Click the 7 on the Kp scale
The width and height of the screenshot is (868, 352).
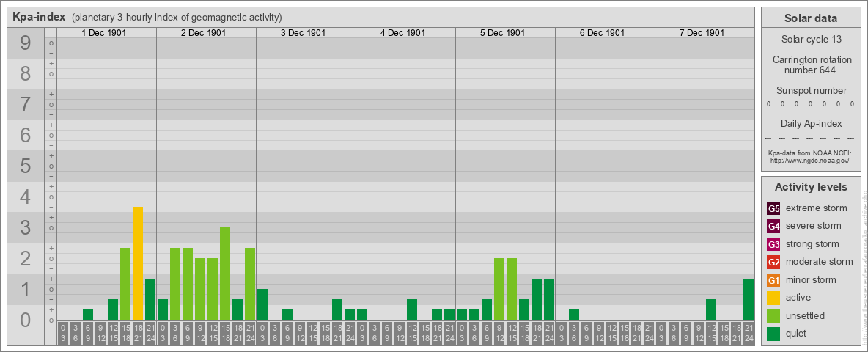click(x=26, y=104)
